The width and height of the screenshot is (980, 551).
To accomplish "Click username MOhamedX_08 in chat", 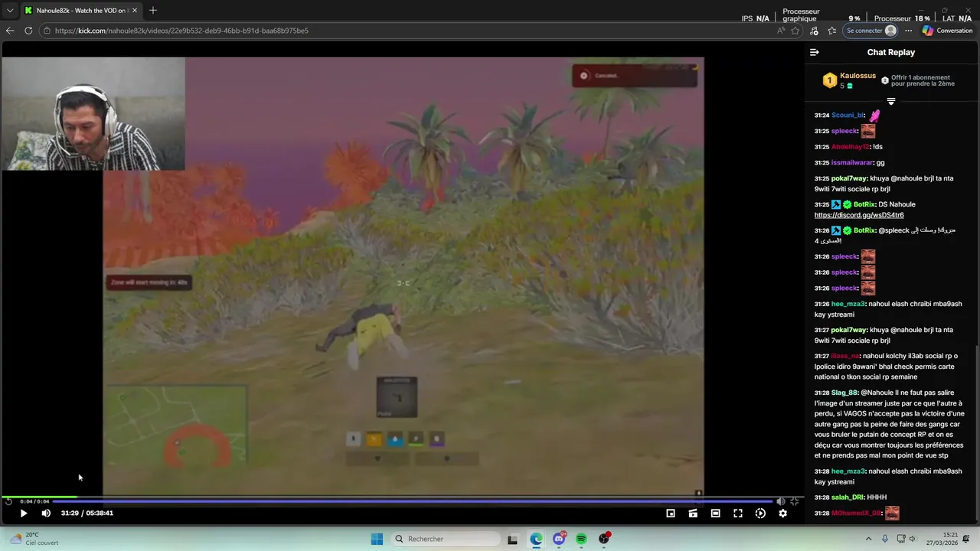I will tap(856, 514).
